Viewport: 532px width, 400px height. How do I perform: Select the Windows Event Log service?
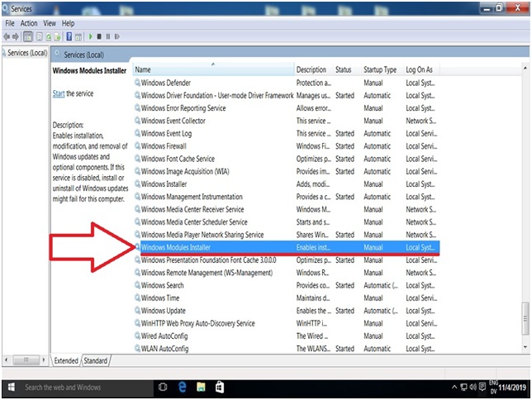click(286, 133)
